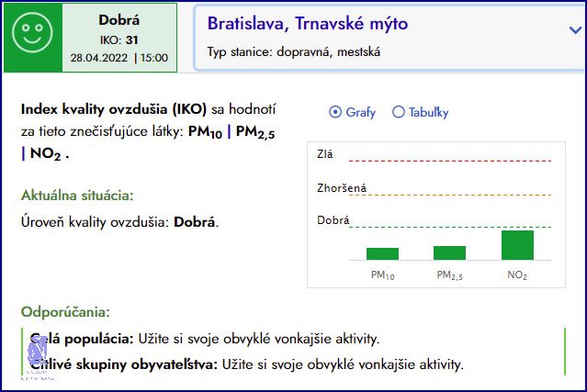Click the NO2 bar in the chart
The width and height of the screenshot is (587, 392).
tap(517, 245)
